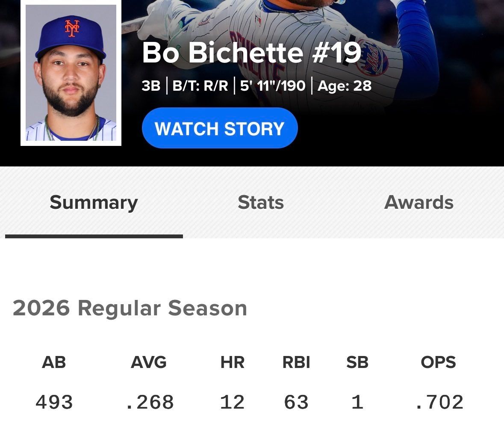Image resolution: width=504 pixels, height=436 pixels.
Task: Tap the WATCH STORY button
Action: pos(220,128)
